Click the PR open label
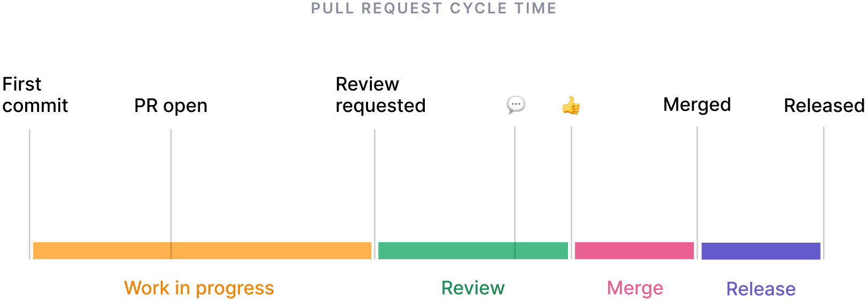This screenshot has height=300, width=868. [x=171, y=106]
